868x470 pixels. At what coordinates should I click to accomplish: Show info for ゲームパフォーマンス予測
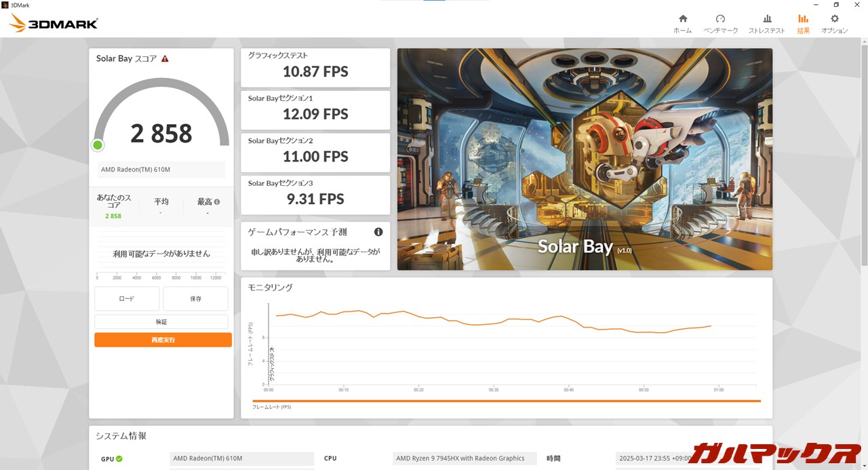coord(378,232)
